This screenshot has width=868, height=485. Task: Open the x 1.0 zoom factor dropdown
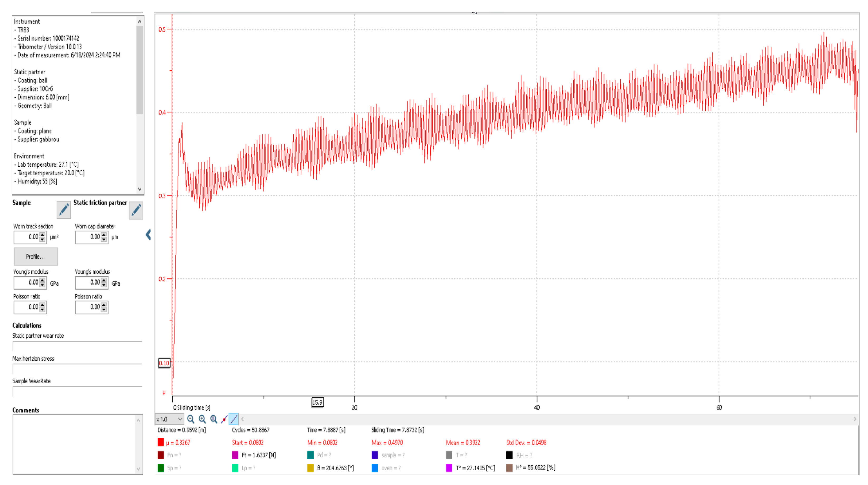tap(169, 419)
